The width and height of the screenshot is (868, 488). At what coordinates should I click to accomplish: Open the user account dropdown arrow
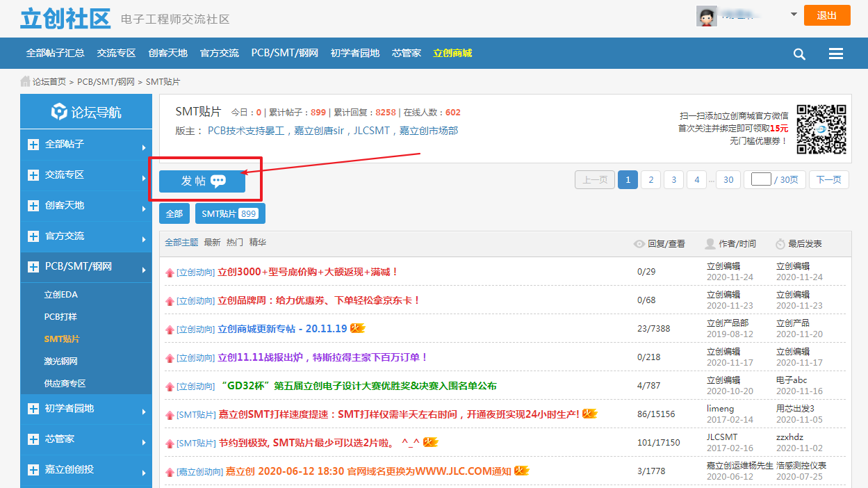[x=794, y=15]
